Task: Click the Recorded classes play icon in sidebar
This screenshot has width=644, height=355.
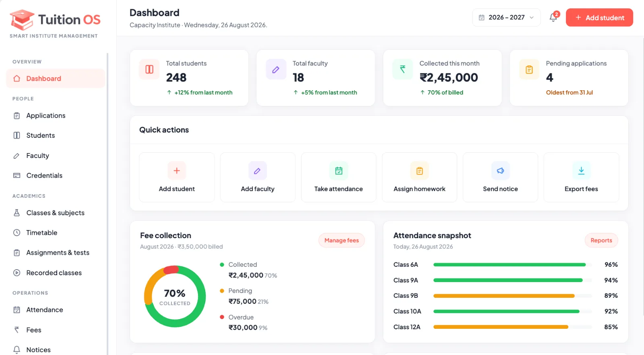Action: pos(17,273)
